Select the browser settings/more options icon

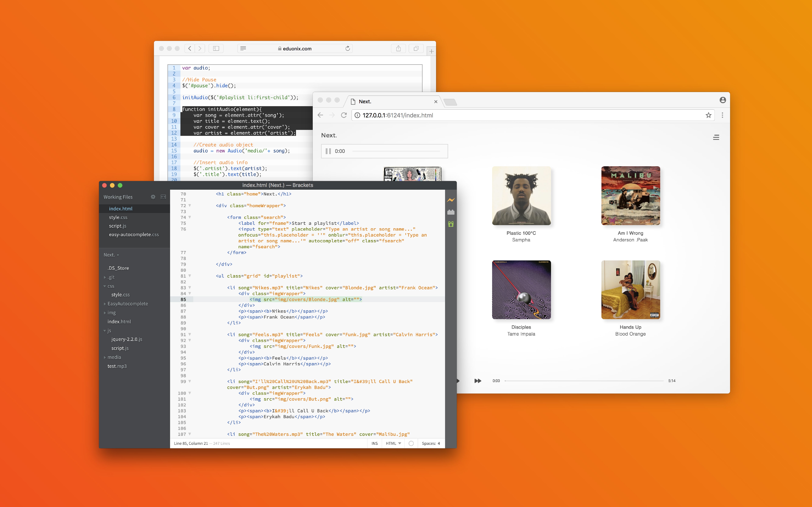[723, 115]
